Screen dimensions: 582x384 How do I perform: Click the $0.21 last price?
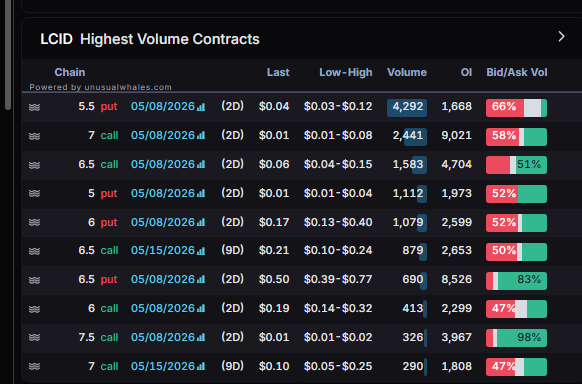point(274,250)
